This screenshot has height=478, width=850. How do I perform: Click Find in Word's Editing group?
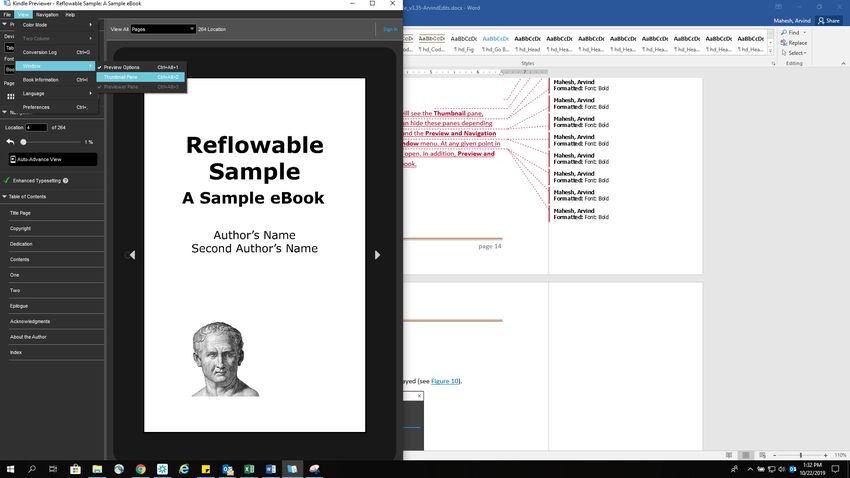793,33
